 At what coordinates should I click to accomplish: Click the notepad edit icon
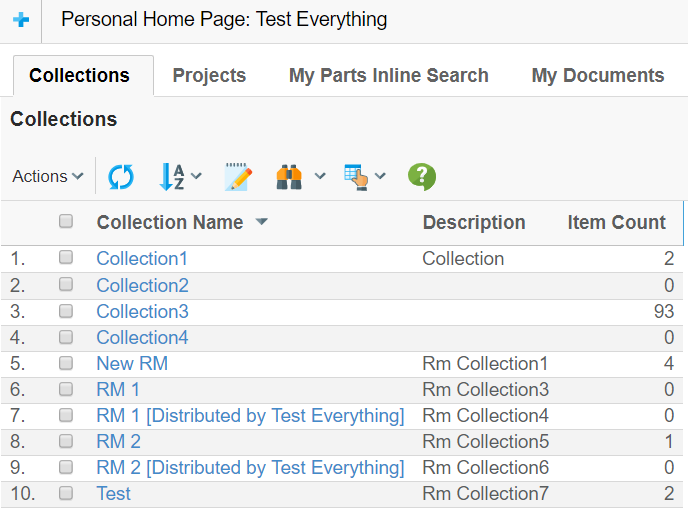pyautogui.click(x=237, y=177)
